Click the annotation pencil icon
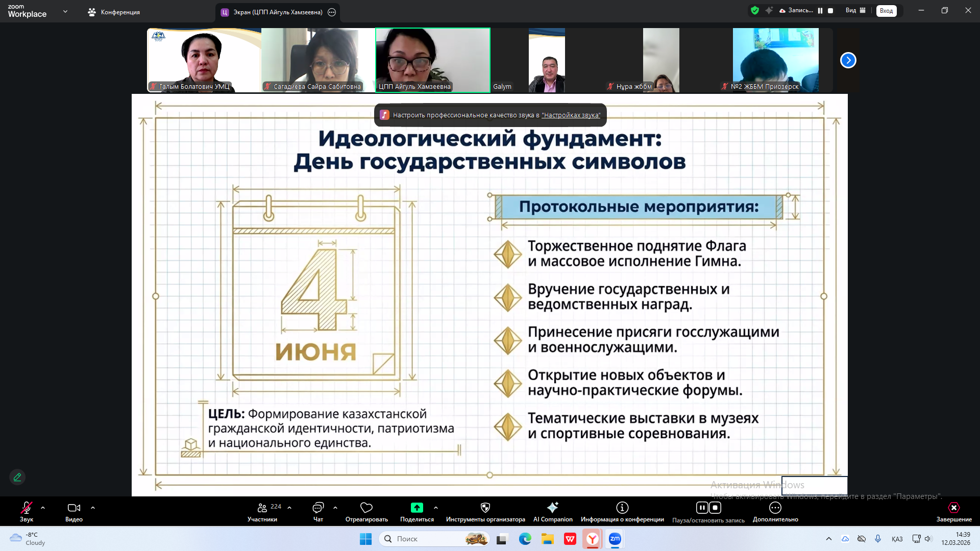Screen dimensions: 980x551 [x=17, y=477]
